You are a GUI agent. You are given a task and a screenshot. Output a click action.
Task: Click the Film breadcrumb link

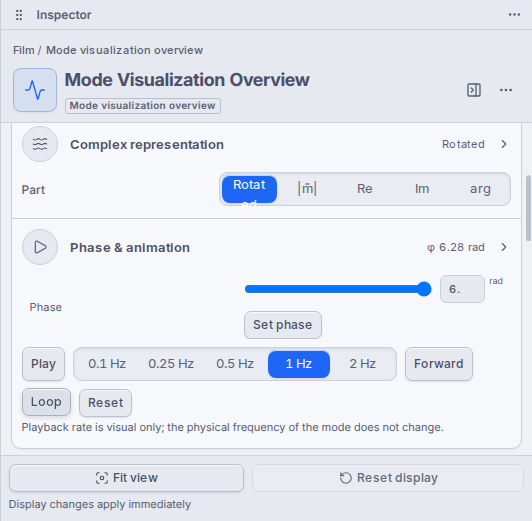[23, 50]
